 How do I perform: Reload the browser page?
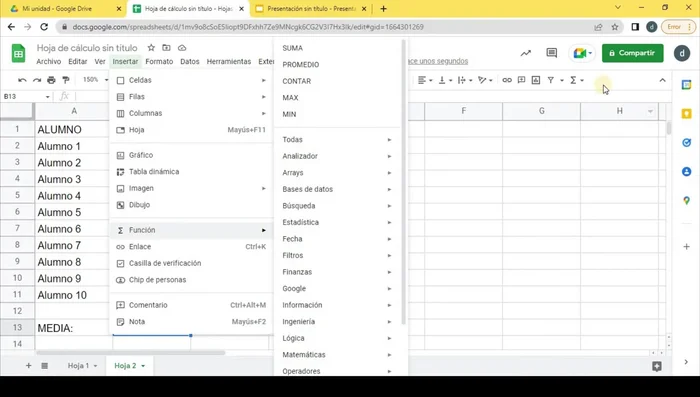44,27
